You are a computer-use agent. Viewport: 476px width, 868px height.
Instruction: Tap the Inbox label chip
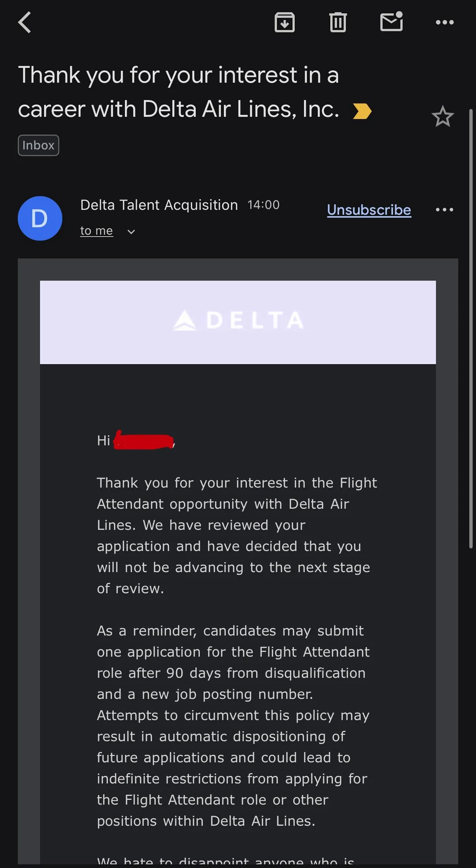point(38,145)
